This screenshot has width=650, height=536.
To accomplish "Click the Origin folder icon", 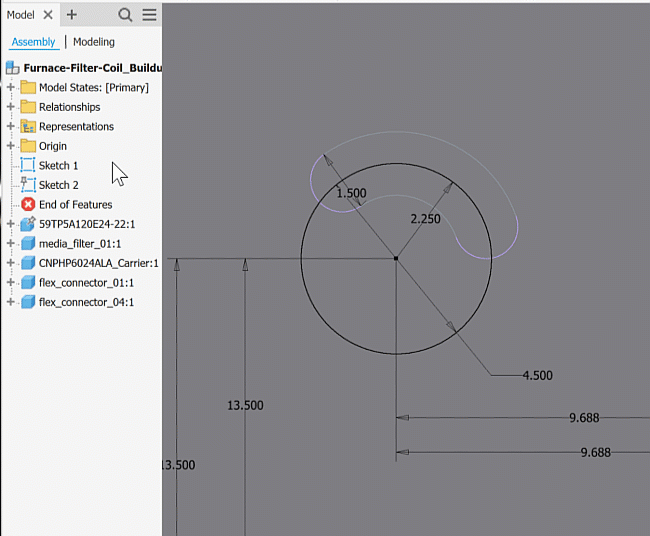I will click(x=28, y=146).
